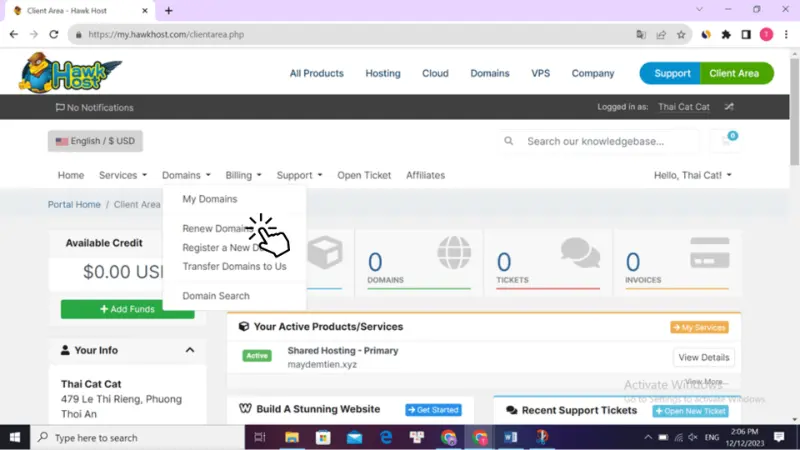Screen dimensions: 800x450
Task: Open the Affiliates menu item
Action: (426, 175)
